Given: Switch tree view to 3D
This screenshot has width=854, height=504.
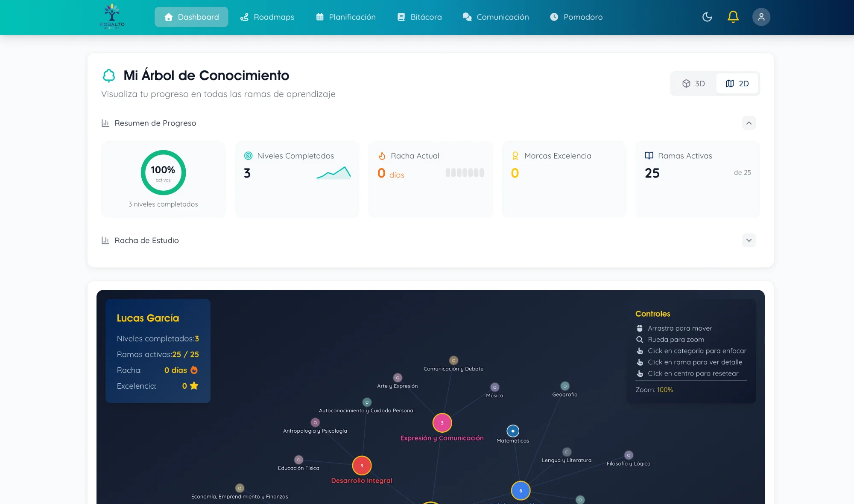Looking at the screenshot, I should tap(693, 84).
